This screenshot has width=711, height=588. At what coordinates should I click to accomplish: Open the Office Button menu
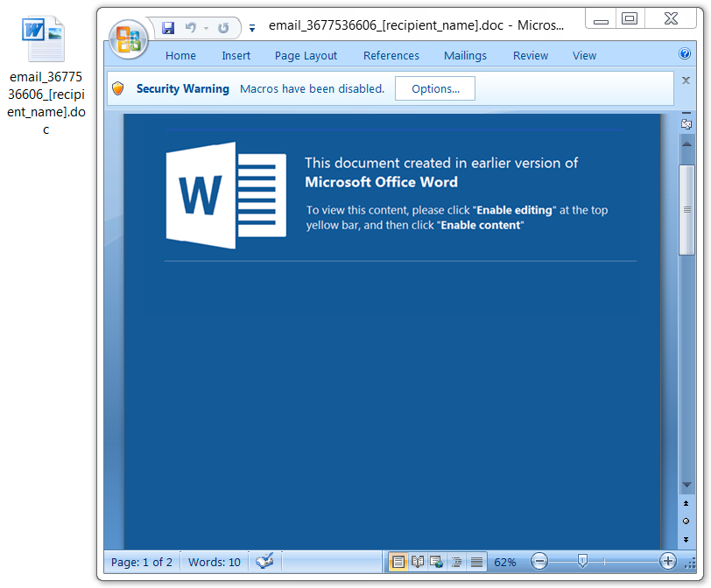tap(129, 39)
